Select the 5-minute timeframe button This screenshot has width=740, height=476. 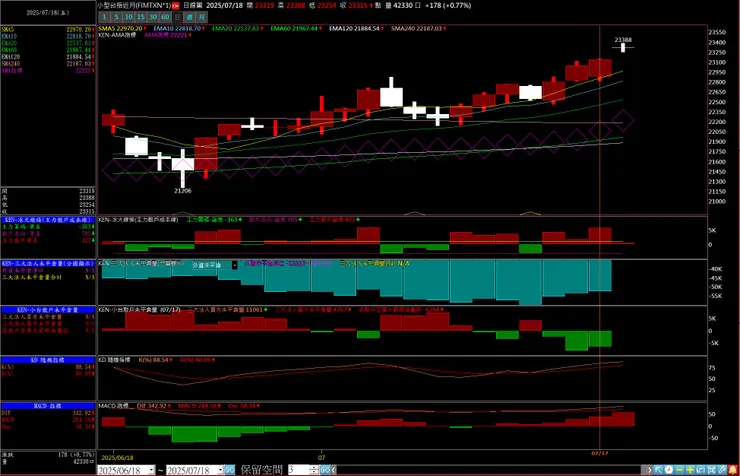point(116,17)
